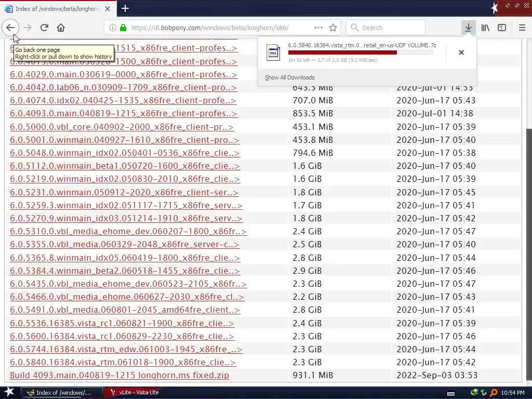Go back one page with the back arrow
Viewport: 532px width, 399px height.
(10, 28)
